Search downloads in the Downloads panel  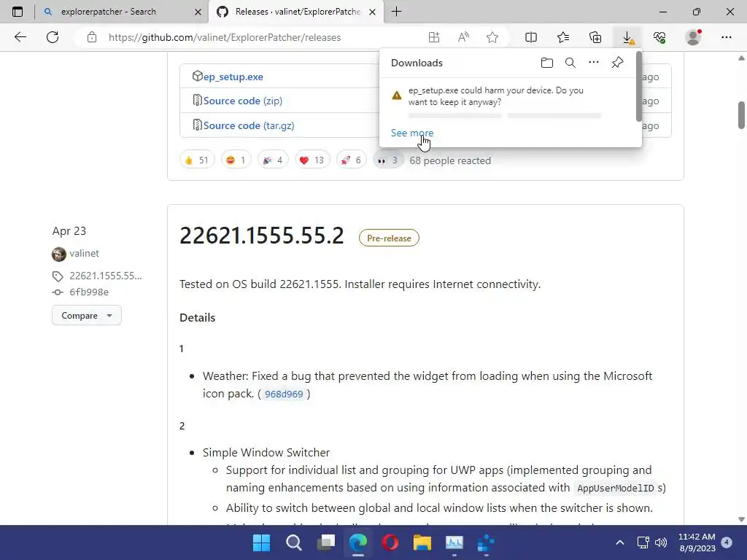570,63
